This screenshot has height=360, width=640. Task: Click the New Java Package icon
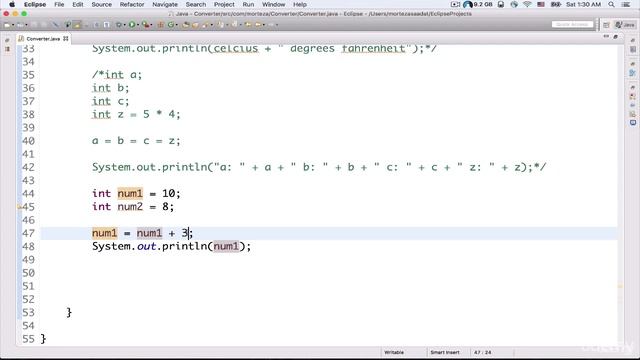pyautogui.click(x=160, y=25)
